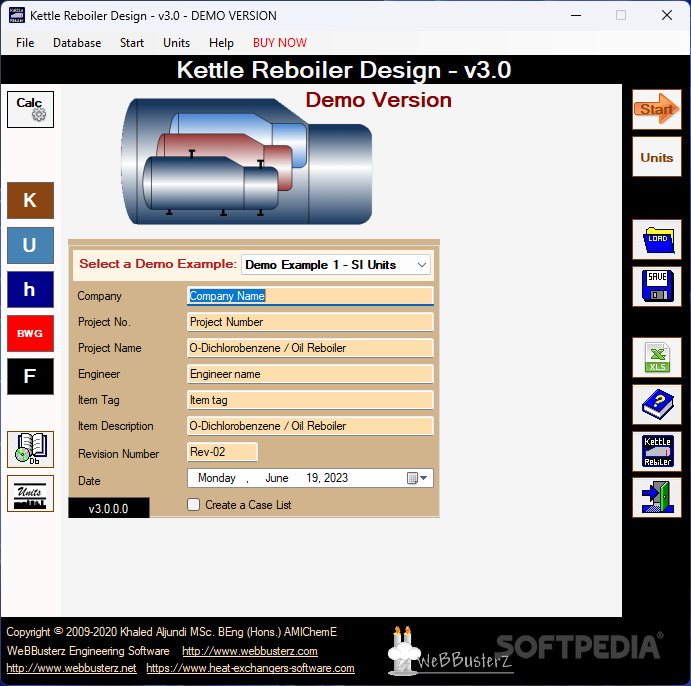Open the Units converter icon at bottom left
Screen dimensions: 691x686
tap(30, 493)
